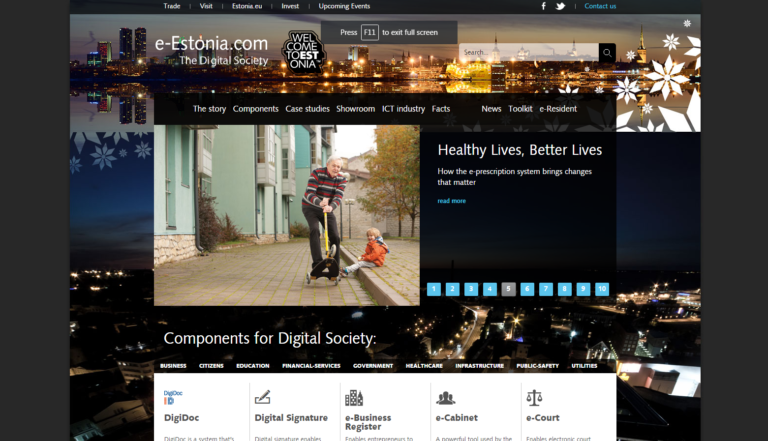This screenshot has width=768, height=441.
Task: Click the e-Business Register buildings icon
Action: tap(354, 398)
